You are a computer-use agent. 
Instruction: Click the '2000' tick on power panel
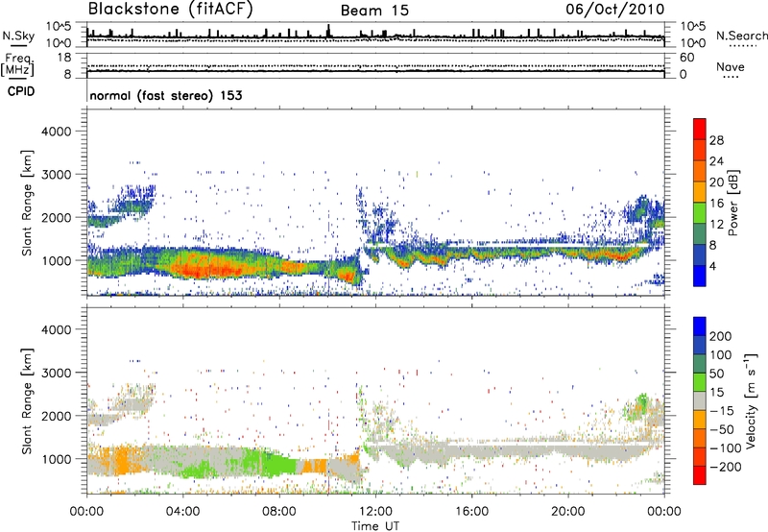pyautogui.click(x=56, y=217)
